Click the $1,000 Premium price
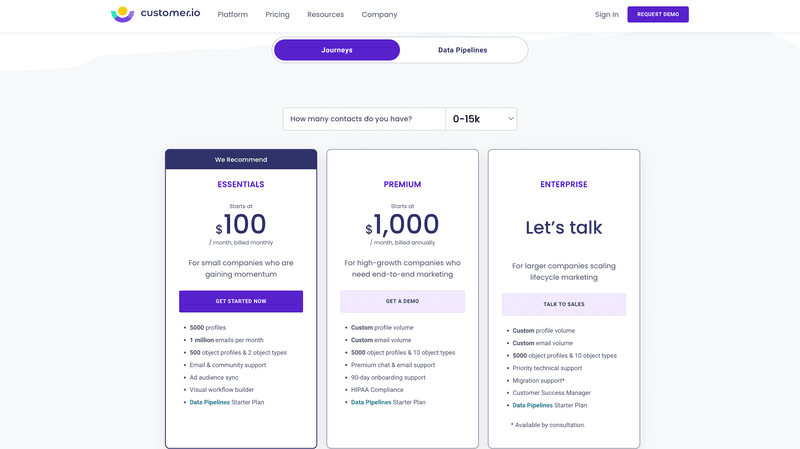 tap(402, 224)
